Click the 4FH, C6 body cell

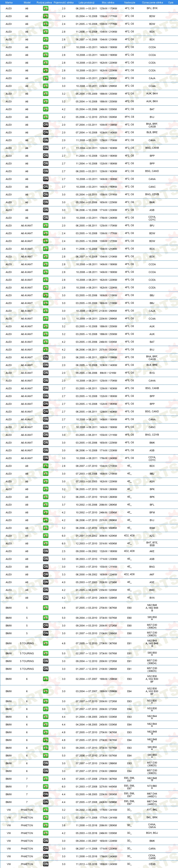pyautogui.click(x=129, y=117)
